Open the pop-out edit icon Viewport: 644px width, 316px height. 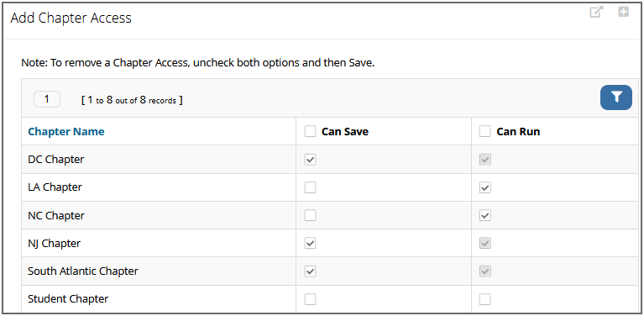click(596, 12)
